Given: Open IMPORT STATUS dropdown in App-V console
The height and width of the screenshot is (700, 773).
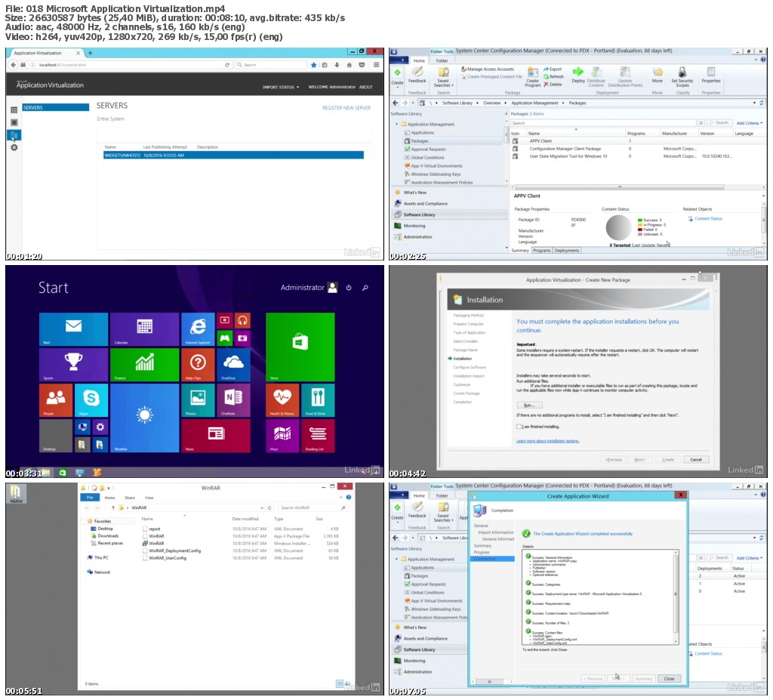Looking at the screenshot, I should 281,88.
